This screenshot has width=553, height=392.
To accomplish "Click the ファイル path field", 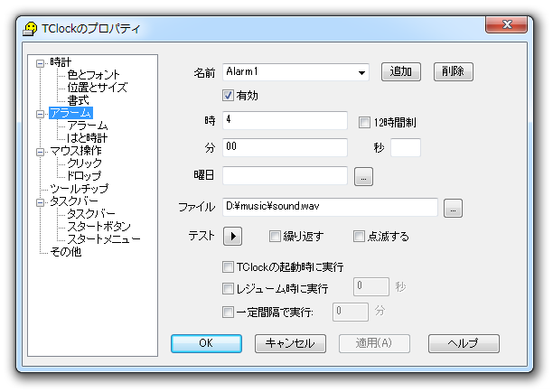I will (x=330, y=207).
